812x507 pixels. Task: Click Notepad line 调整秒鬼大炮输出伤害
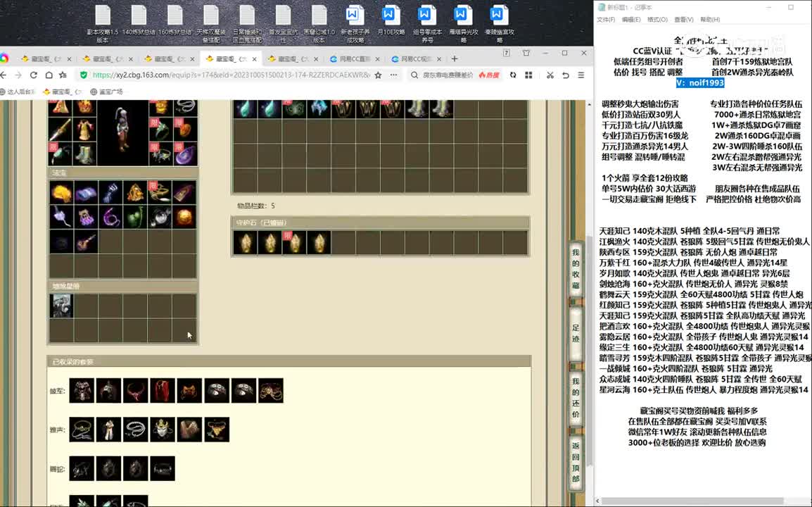tap(640, 104)
